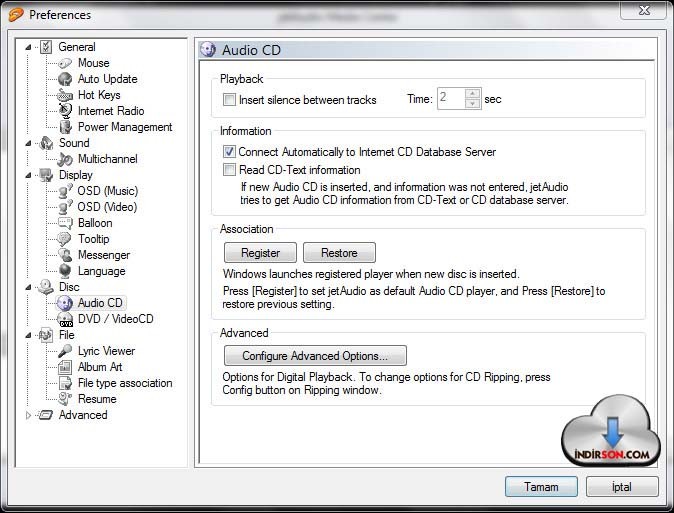
Task: Click the OSD (Music) icon
Action: 65,191
